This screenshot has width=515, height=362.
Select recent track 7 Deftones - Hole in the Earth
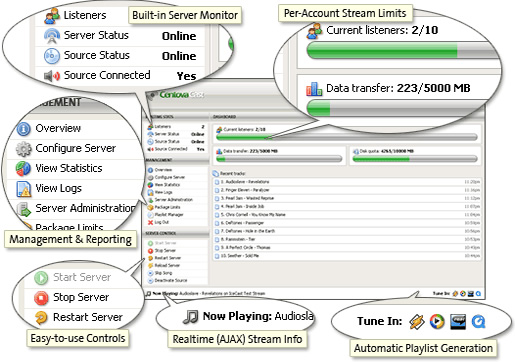pos(347,231)
